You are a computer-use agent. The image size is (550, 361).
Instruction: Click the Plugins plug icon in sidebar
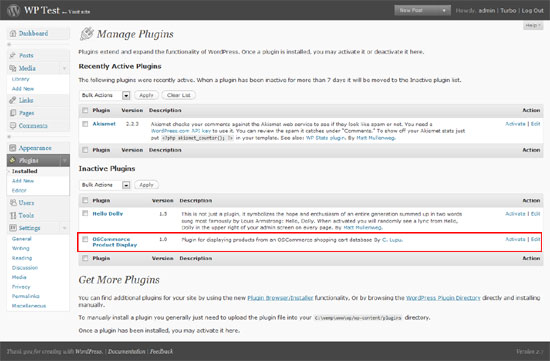(x=13, y=160)
